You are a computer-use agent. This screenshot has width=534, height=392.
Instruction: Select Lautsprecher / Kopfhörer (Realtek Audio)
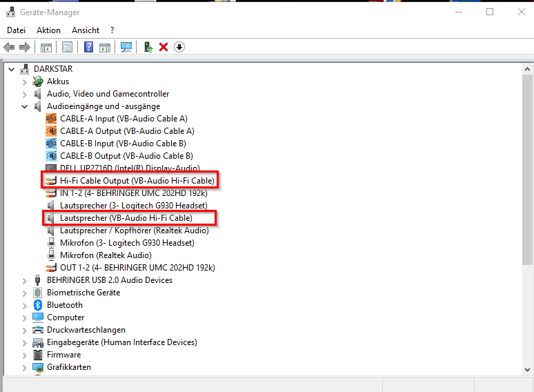(x=134, y=231)
